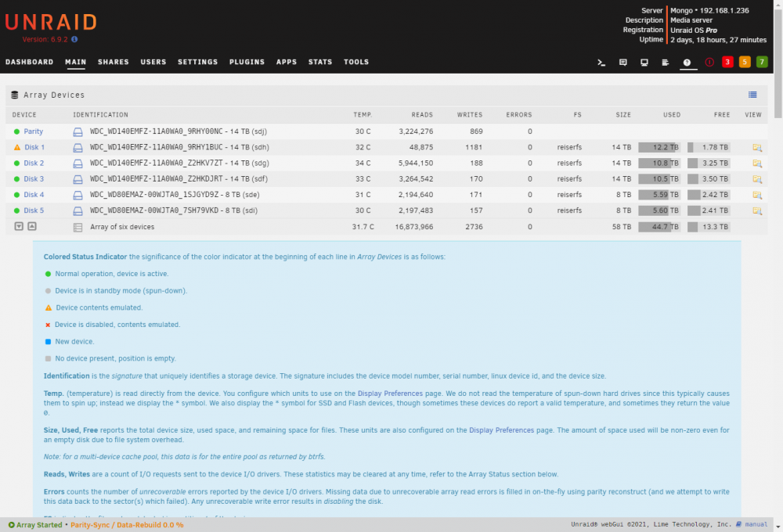Image resolution: width=783 pixels, height=532 pixels.
Task: Follow Display Preferences link in Size paragraph
Action: click(501, 430)
